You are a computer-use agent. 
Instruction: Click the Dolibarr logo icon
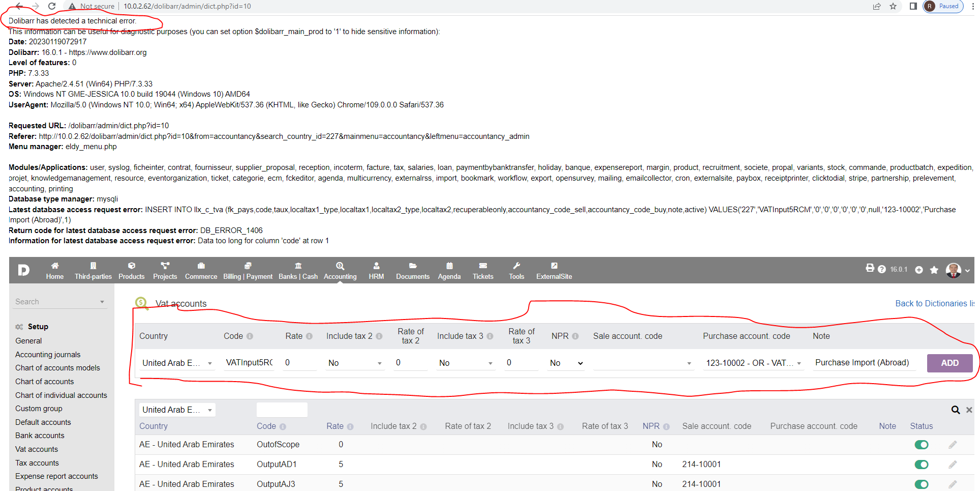coord(23,270)
